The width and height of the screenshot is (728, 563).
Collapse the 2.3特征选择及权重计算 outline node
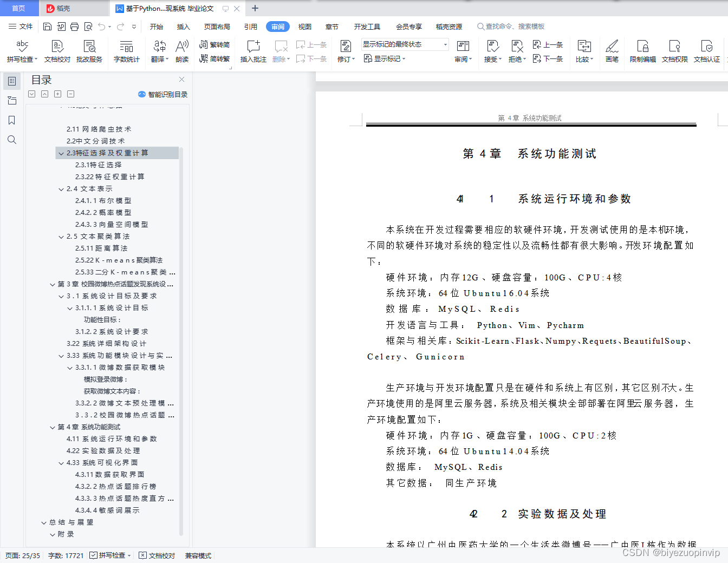point(61,153)
